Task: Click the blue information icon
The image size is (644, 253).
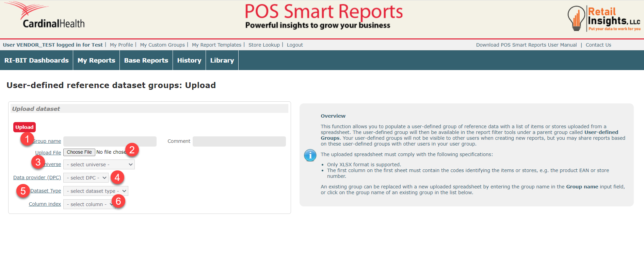Action: tap(310, 155)
